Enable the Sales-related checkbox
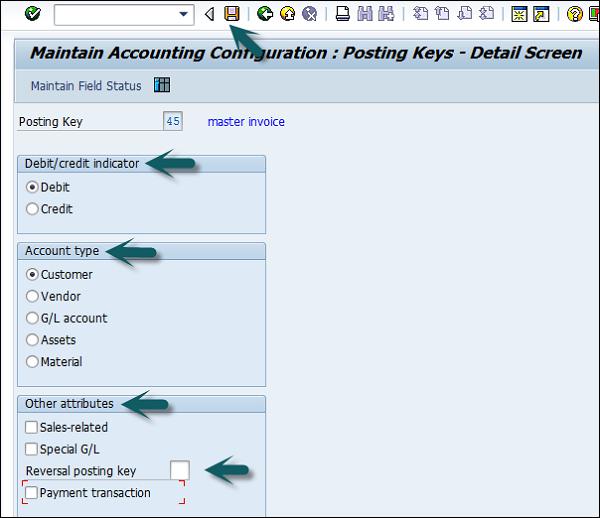 click(x=32, y=427)
